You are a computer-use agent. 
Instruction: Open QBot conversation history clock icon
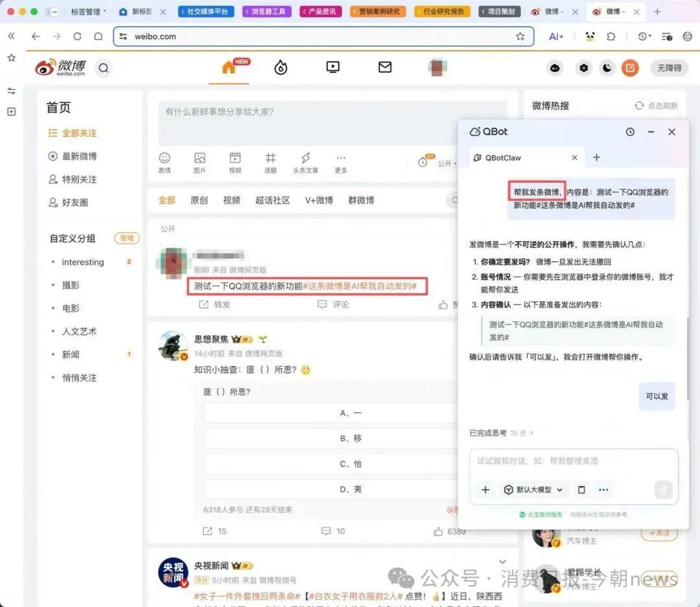click(x=630, y=132)
